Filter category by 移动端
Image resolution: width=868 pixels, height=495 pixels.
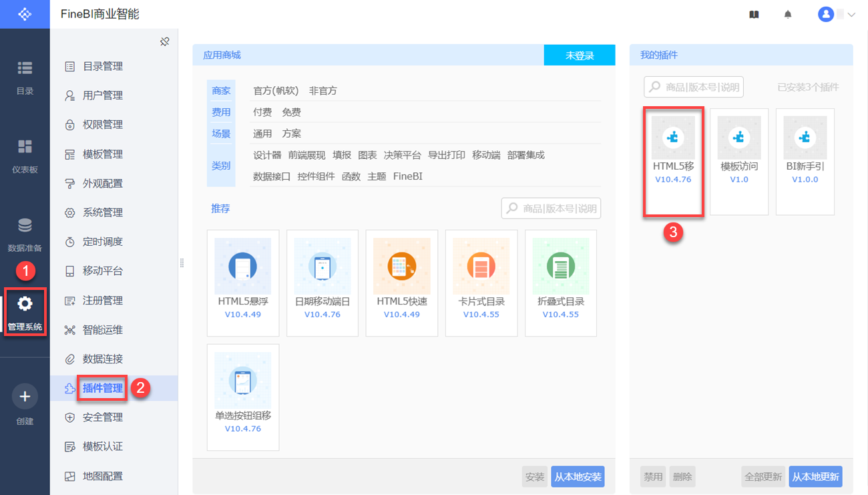[x=486, y=155]
